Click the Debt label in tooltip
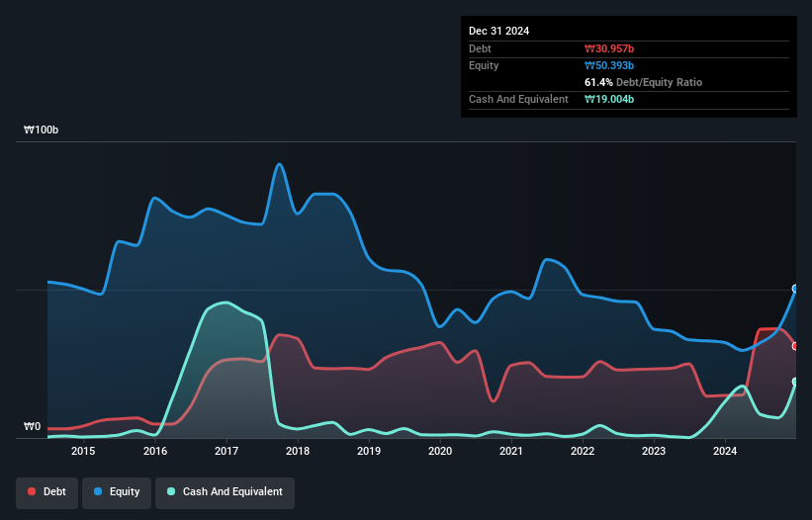This screenshot has width=812, height=520. click(480, 48)
